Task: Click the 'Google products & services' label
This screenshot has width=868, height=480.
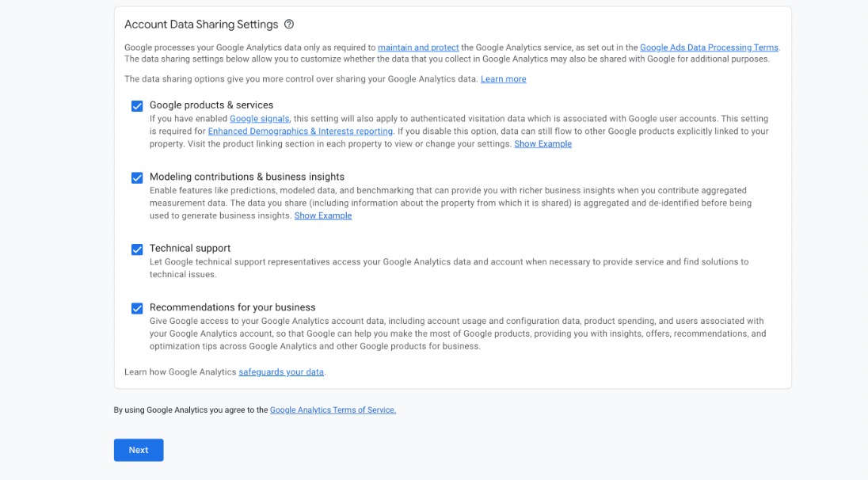Action: 211,105
